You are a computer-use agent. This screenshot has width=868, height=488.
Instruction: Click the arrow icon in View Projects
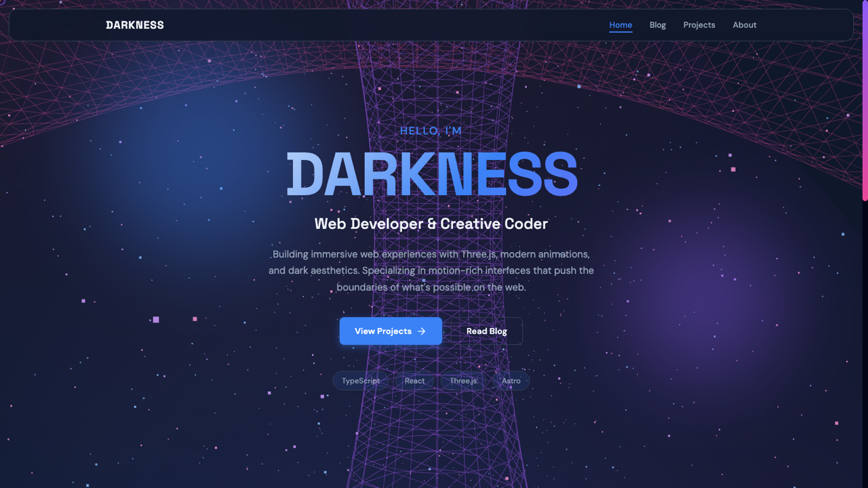[x=422, y=331]
